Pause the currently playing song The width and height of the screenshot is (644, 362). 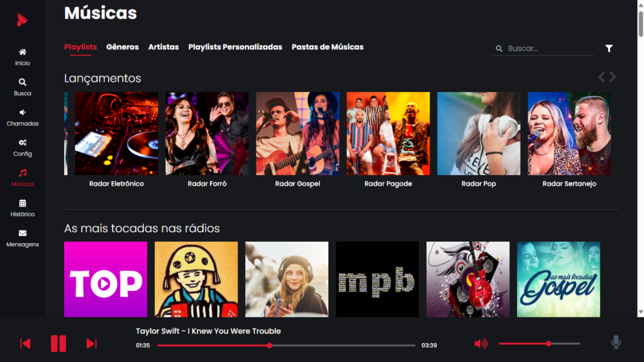pos(58,343)
